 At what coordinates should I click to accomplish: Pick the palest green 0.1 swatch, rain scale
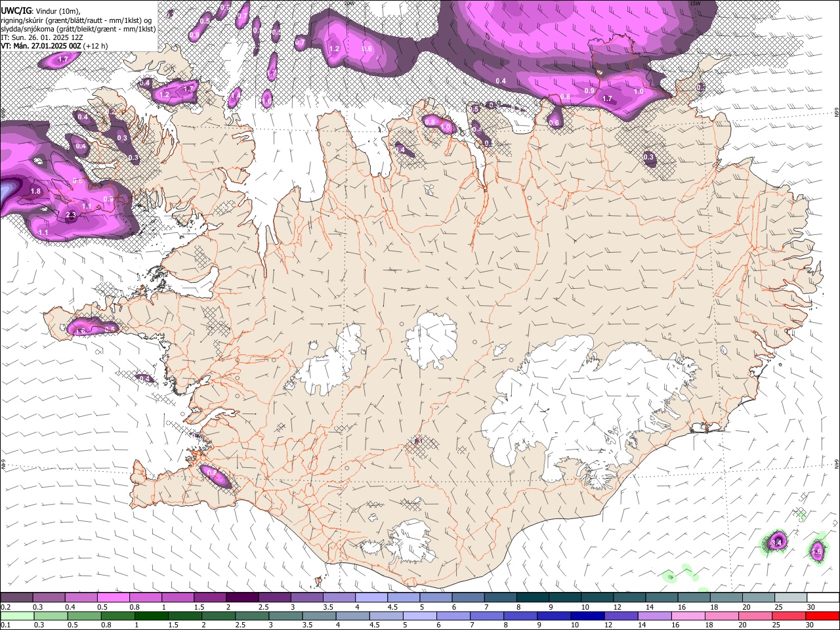click(17, 616)
